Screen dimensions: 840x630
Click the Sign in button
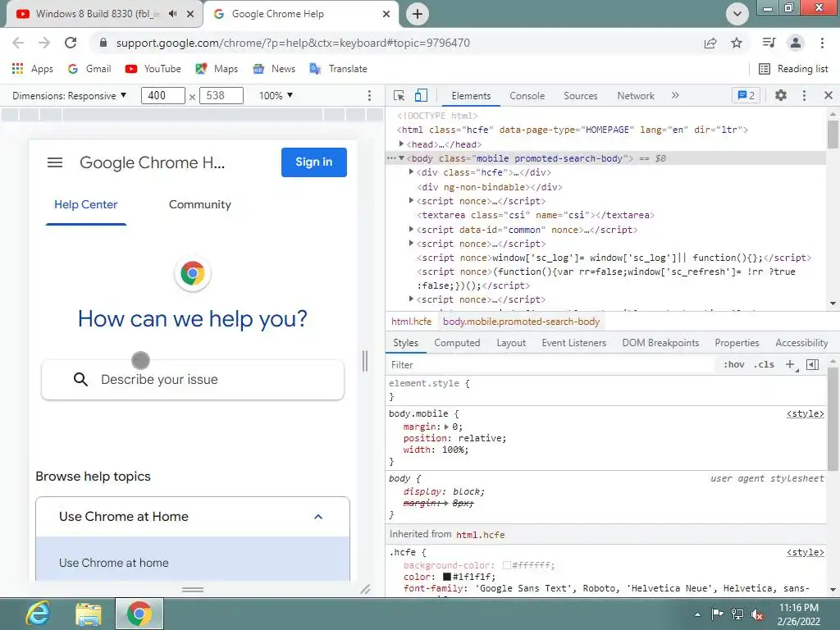click(x=314, y=162)
